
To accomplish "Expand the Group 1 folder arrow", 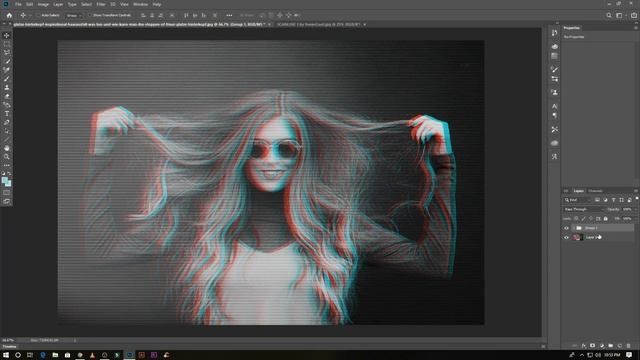I will (573, 228).
